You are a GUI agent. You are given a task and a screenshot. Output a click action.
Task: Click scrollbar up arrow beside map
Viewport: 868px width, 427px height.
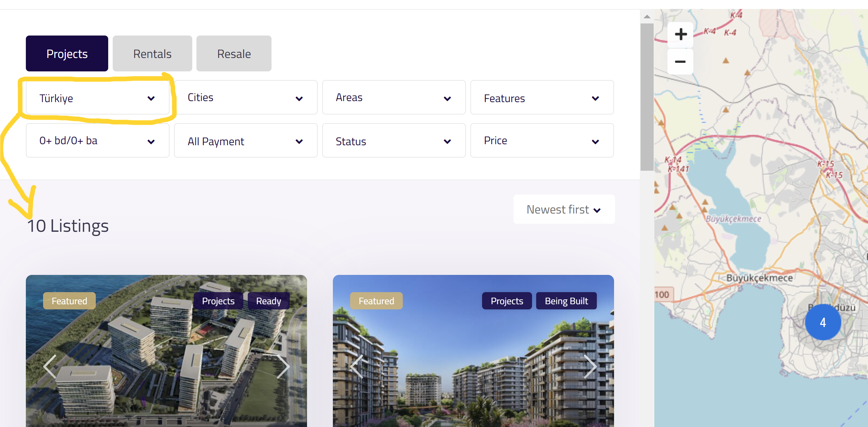(647, 17)
